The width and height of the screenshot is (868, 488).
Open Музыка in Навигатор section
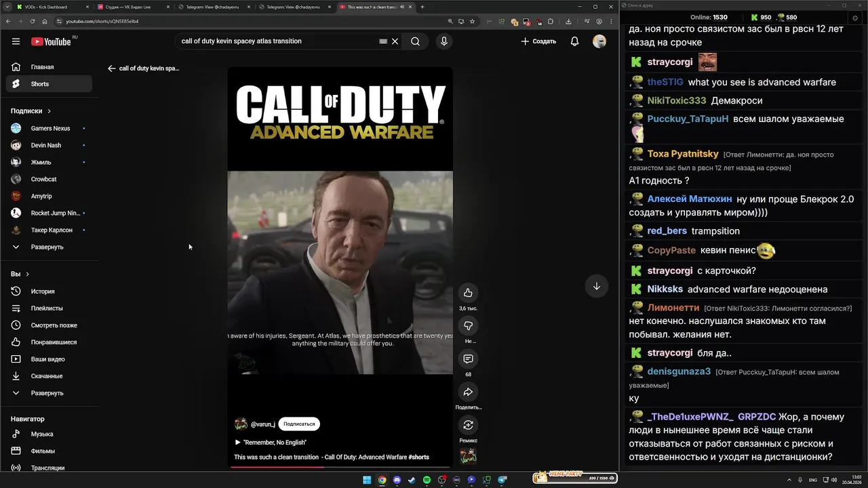point(49,434)
